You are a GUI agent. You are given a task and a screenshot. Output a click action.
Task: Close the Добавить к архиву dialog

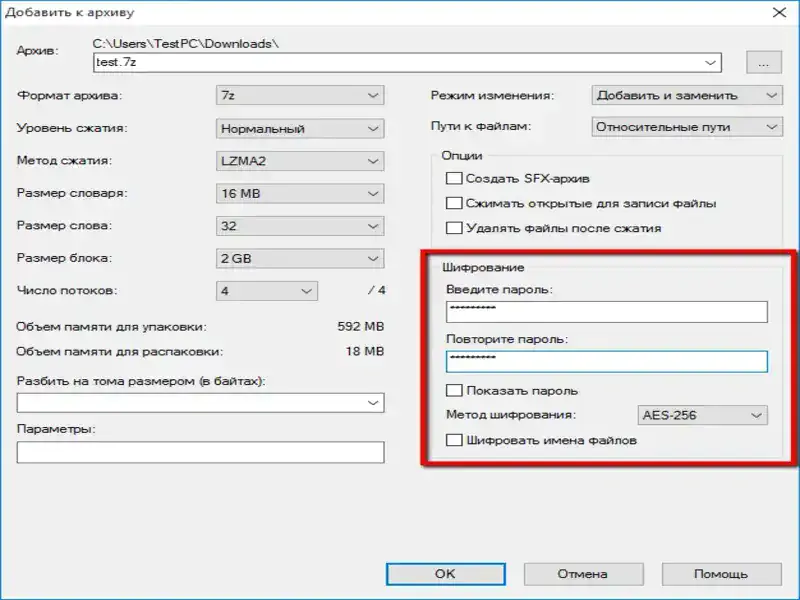[x=779, y=12]
